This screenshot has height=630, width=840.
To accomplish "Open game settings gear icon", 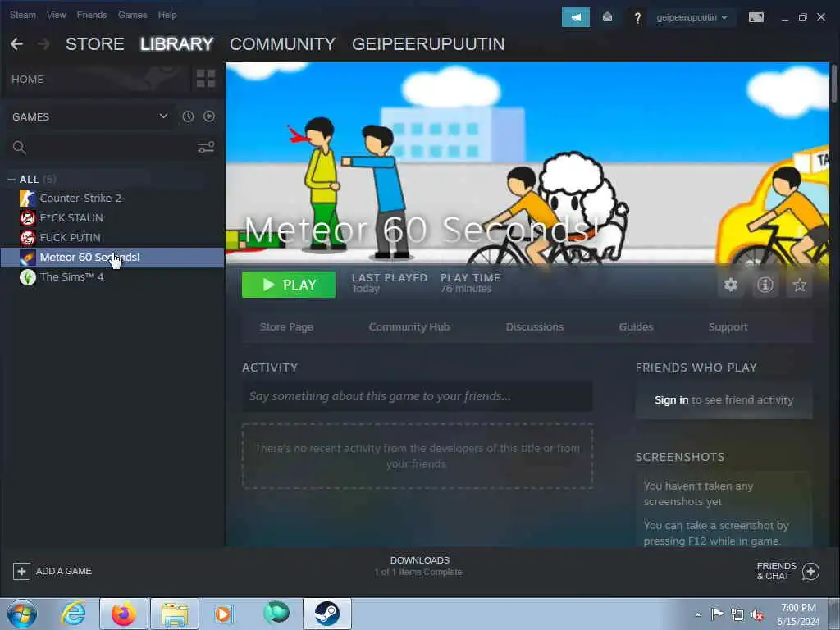I will pos(731,285).
